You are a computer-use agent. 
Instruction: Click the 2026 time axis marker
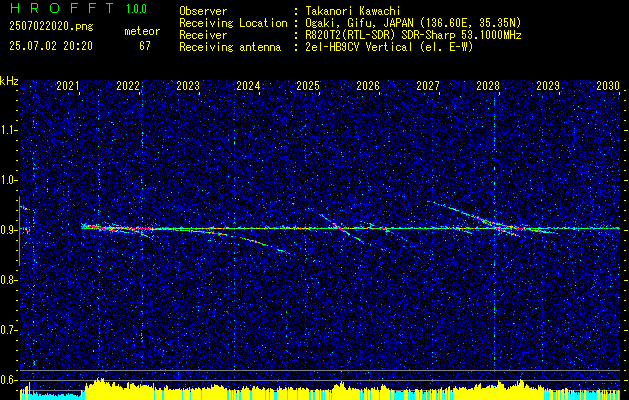pyautogui.click(x=368, y=86)
